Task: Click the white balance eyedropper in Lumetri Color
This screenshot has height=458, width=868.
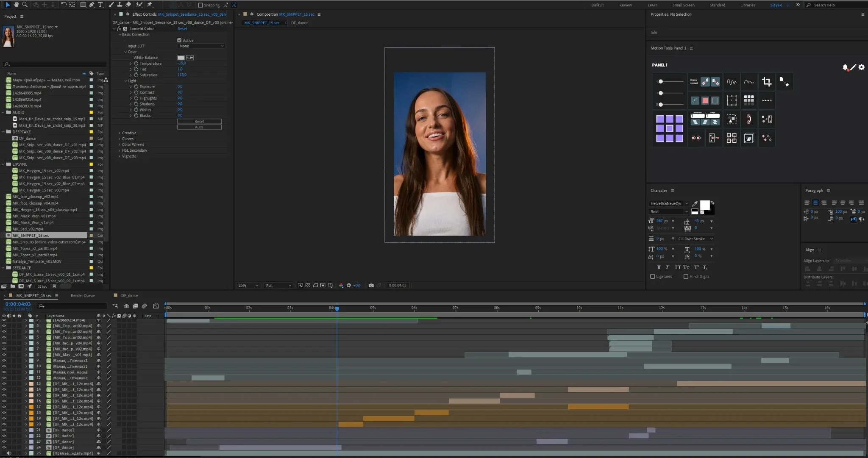Action: tap(190, 58)
